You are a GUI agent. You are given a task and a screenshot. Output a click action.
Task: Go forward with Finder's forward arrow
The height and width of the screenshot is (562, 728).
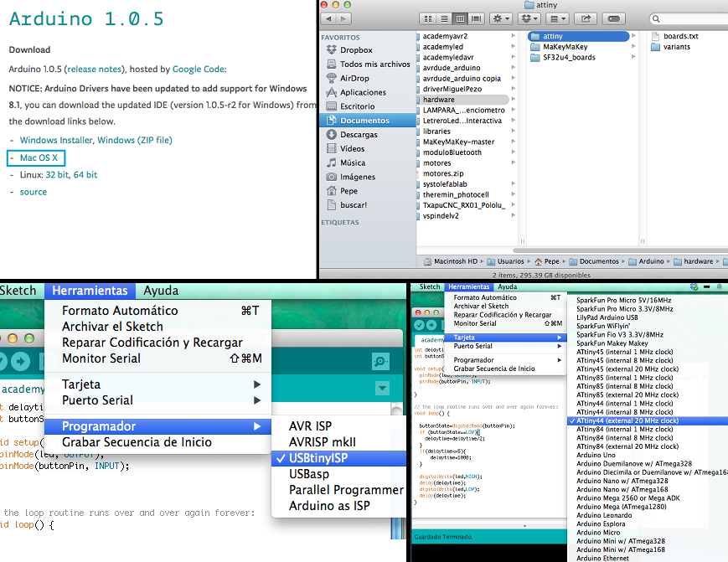click(x=343, y=19)
